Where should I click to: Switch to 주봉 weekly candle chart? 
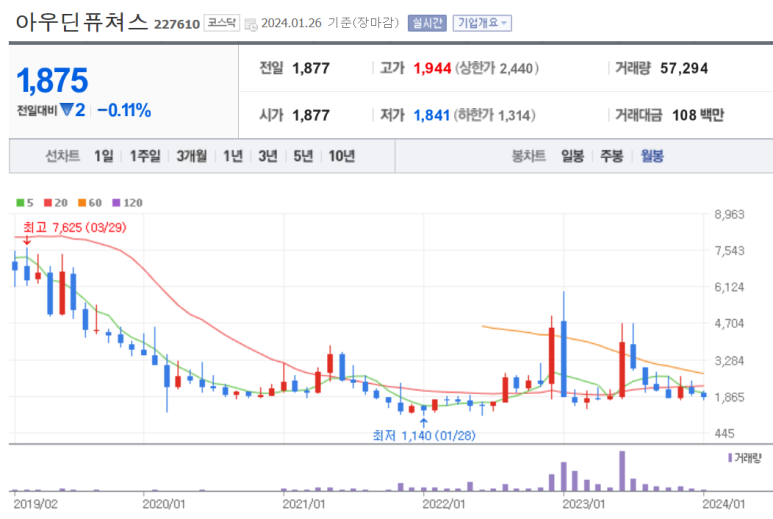[611, 156]
